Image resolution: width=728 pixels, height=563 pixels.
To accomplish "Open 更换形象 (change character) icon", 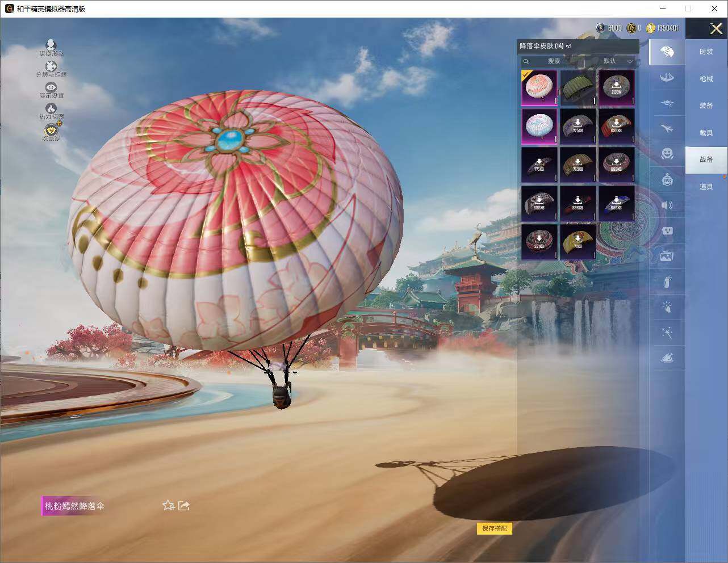I will pos(51,48).
